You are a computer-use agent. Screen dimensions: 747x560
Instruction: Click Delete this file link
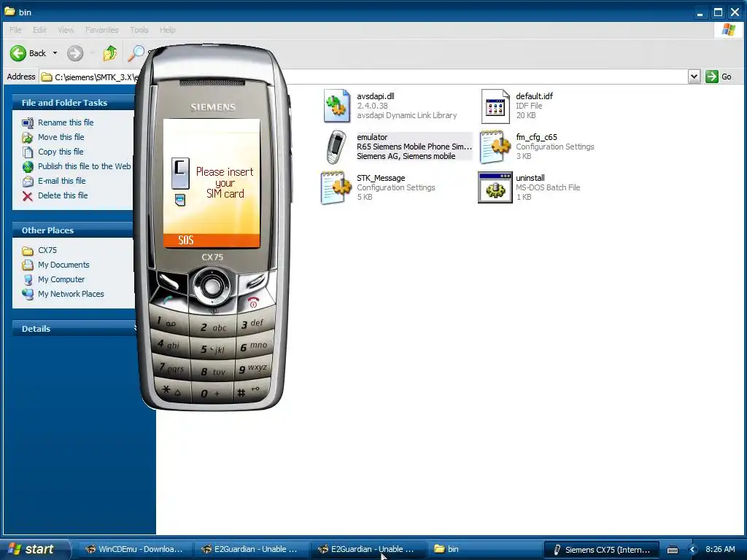pos(63,195)
